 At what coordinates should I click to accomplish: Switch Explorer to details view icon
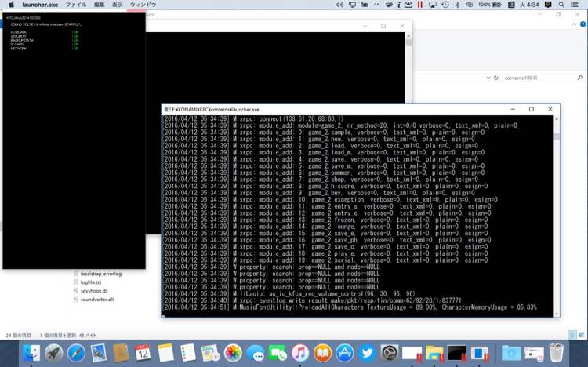(572, 335)
